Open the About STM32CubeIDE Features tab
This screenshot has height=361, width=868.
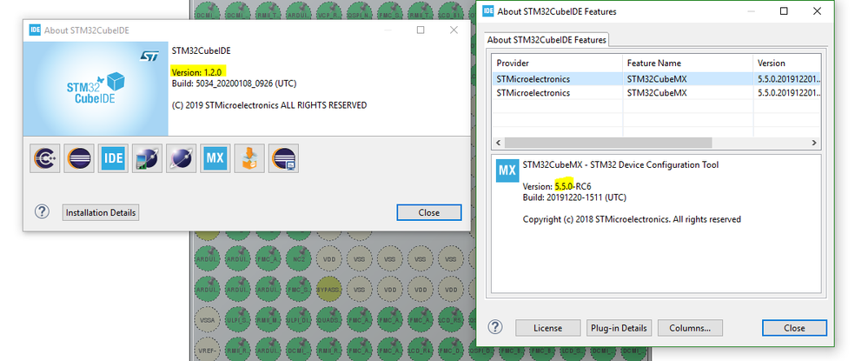547,39
